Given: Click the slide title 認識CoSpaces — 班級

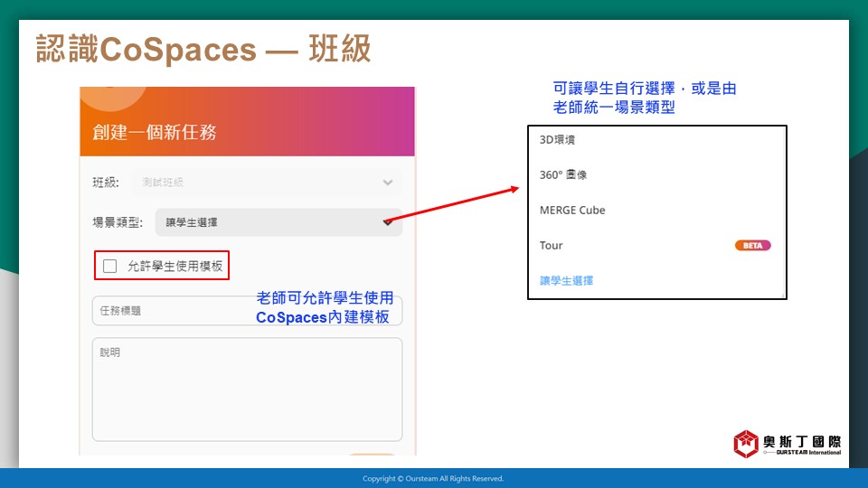Looking at the screenshot, I should (x=203, y=49).
